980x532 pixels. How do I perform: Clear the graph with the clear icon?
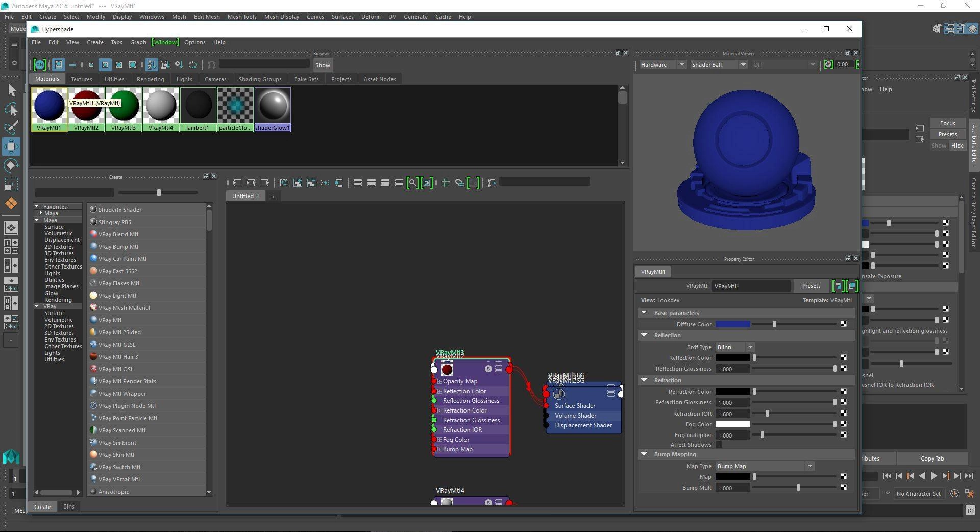tap(284, 183)
